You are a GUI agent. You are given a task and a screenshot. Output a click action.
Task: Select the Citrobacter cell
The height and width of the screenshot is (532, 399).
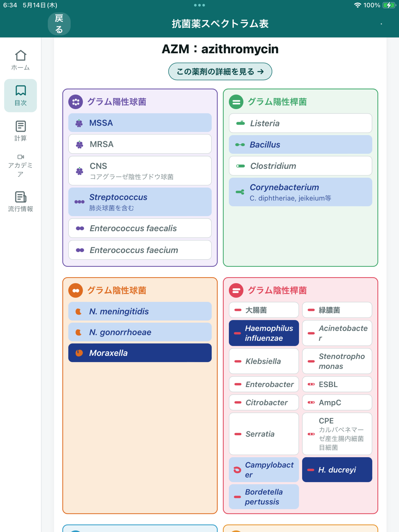click(x=264, y=403)
